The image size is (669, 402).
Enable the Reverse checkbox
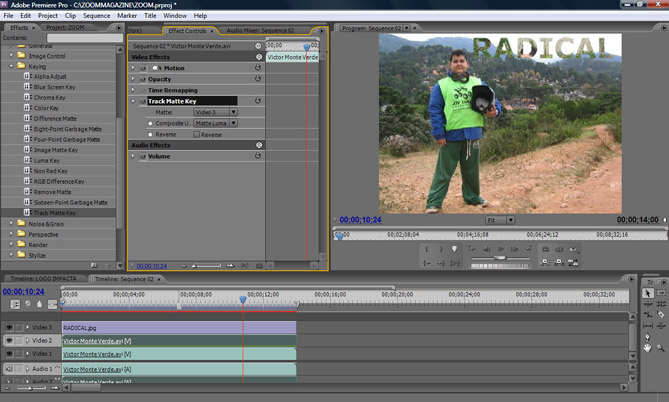(x=197, y=134)
